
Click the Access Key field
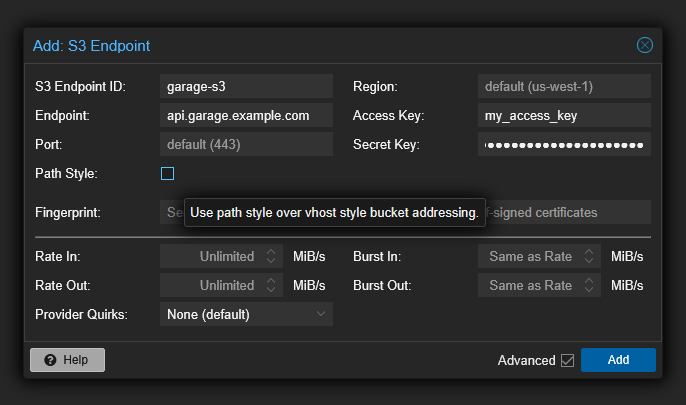(564, 115)
